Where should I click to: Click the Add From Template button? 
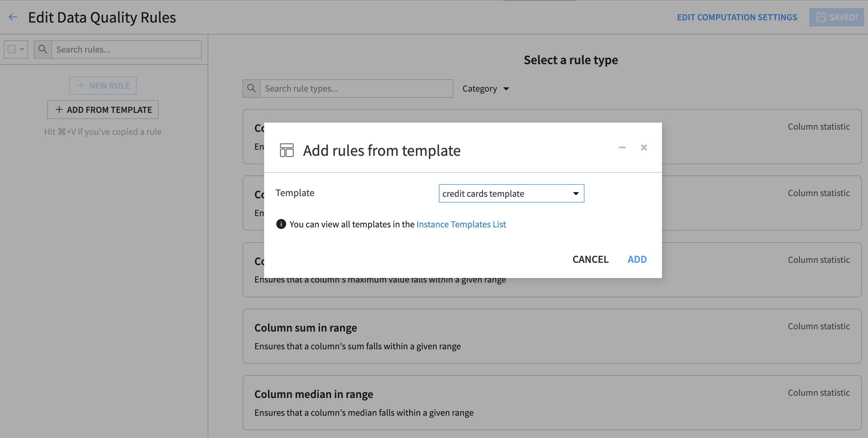[103, 110]
